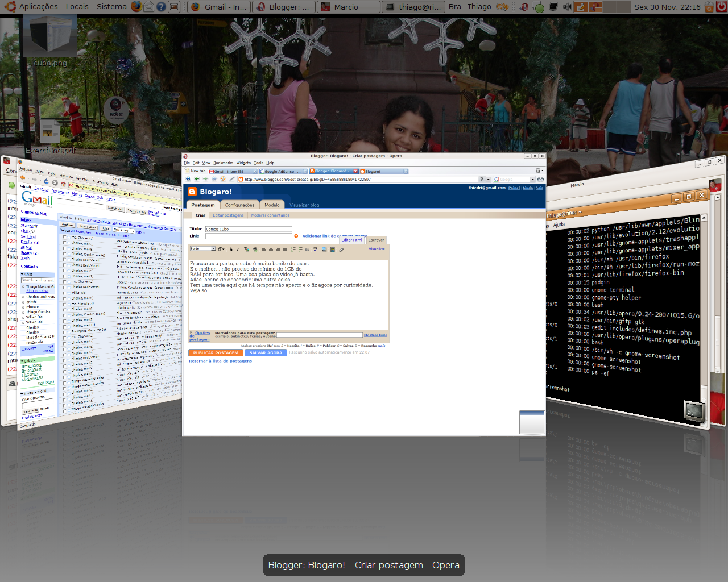728x582 pixels.
Task: Open the Modelo tab in Blogger
Action: 272,205
